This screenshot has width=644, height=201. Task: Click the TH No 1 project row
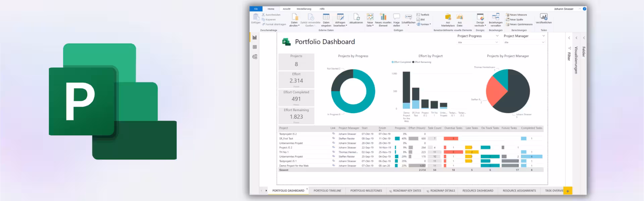(x=411, y=152)
